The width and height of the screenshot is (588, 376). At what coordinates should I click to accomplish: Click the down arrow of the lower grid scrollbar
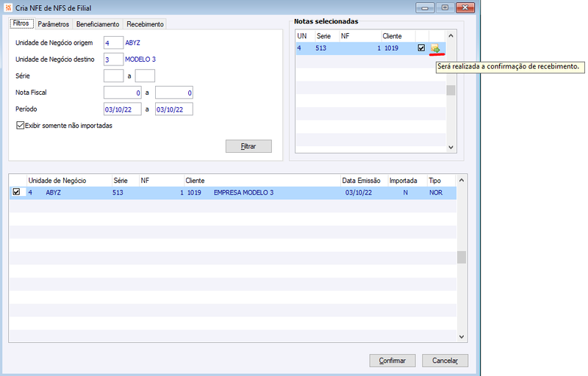coord(462,336)
